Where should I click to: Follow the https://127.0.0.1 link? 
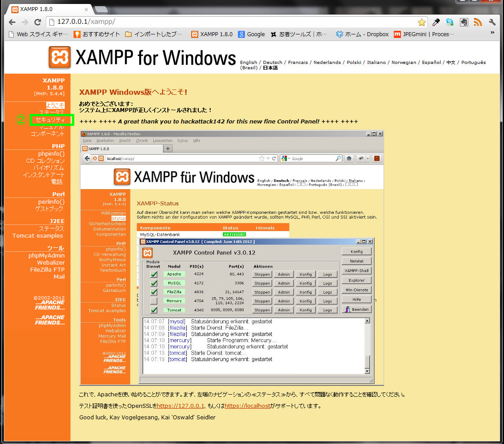[181, 406]
